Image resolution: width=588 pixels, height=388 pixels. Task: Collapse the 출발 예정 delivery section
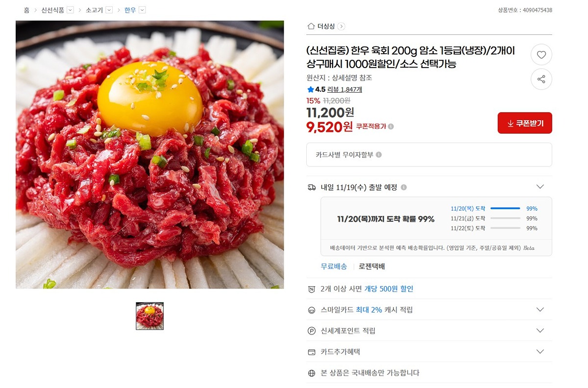point(540,187)
